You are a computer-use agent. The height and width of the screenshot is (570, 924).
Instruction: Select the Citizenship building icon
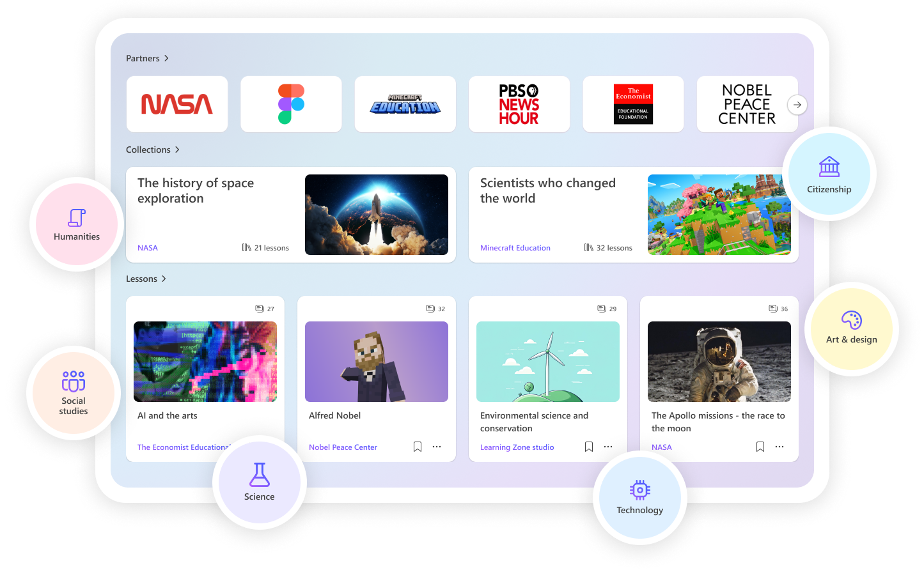(829, 167)
